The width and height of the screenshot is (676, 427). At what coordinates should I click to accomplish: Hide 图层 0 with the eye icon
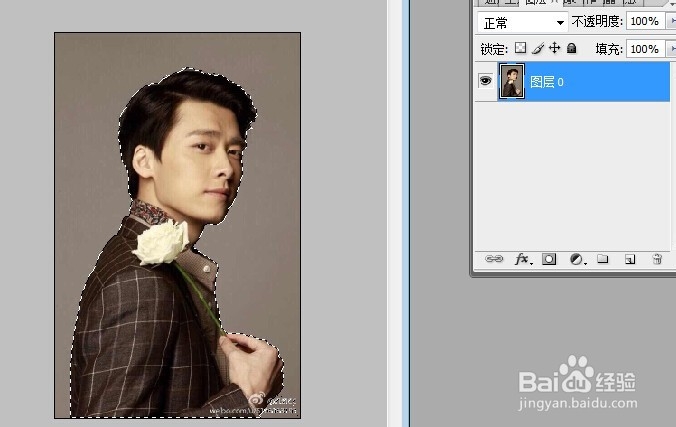click(485, 81)
